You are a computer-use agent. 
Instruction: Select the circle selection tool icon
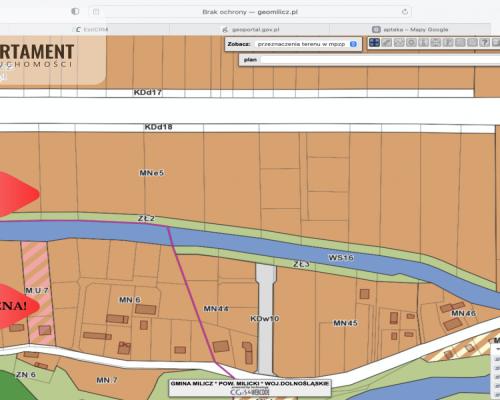click(411, 42)
